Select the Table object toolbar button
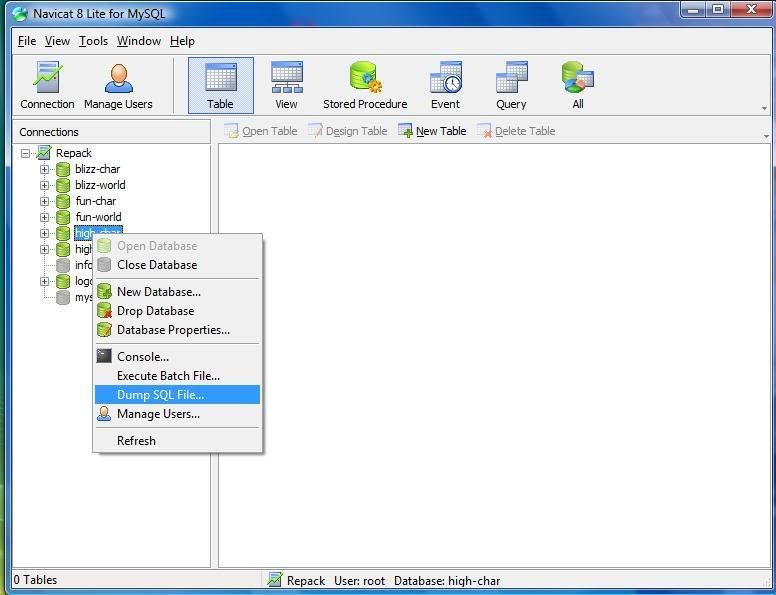The height and width of the screenshot is (595, 776). pyautogui.click(x=221, y=85)
